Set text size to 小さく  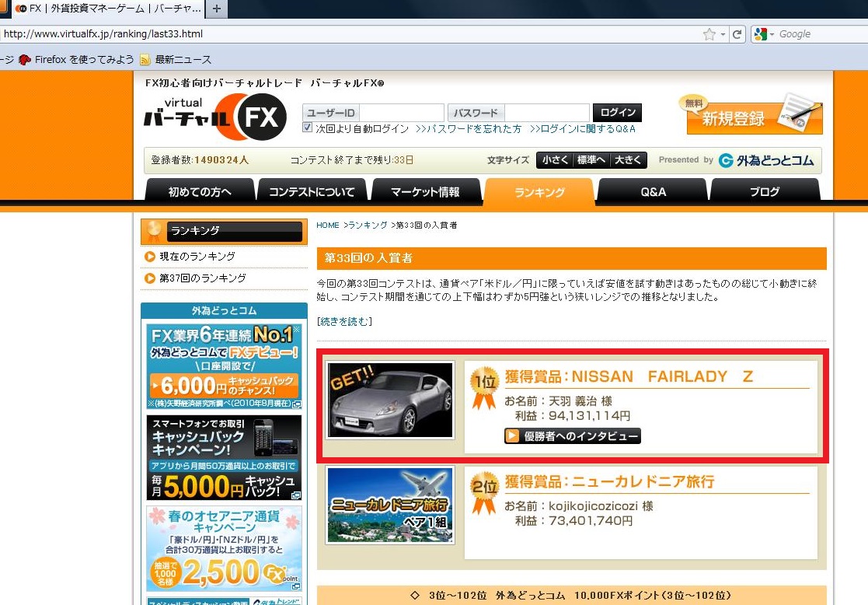point(555,160)
